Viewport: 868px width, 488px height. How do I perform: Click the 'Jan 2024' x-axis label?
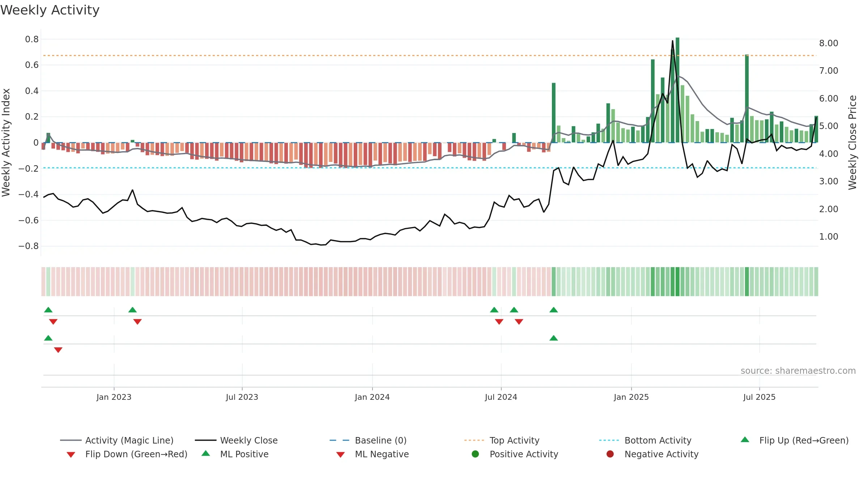[372, 397]
